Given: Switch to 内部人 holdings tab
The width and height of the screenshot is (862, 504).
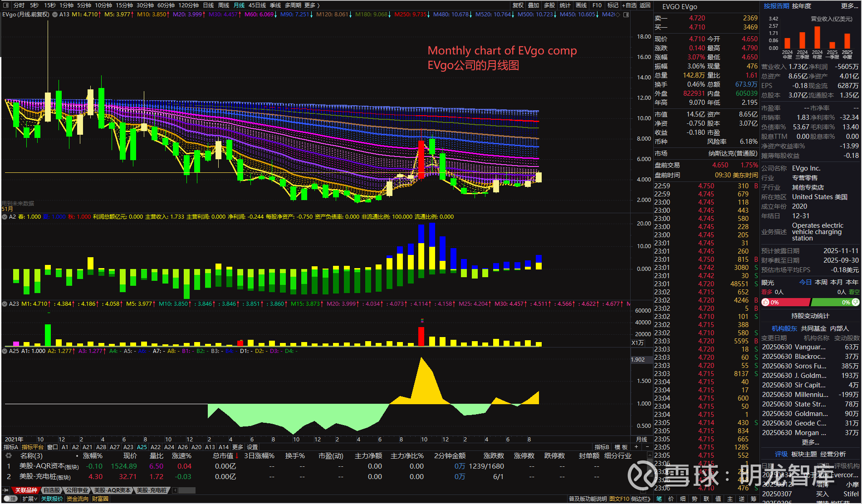Looking at the screenshot, I should click(x=839, y=328).
